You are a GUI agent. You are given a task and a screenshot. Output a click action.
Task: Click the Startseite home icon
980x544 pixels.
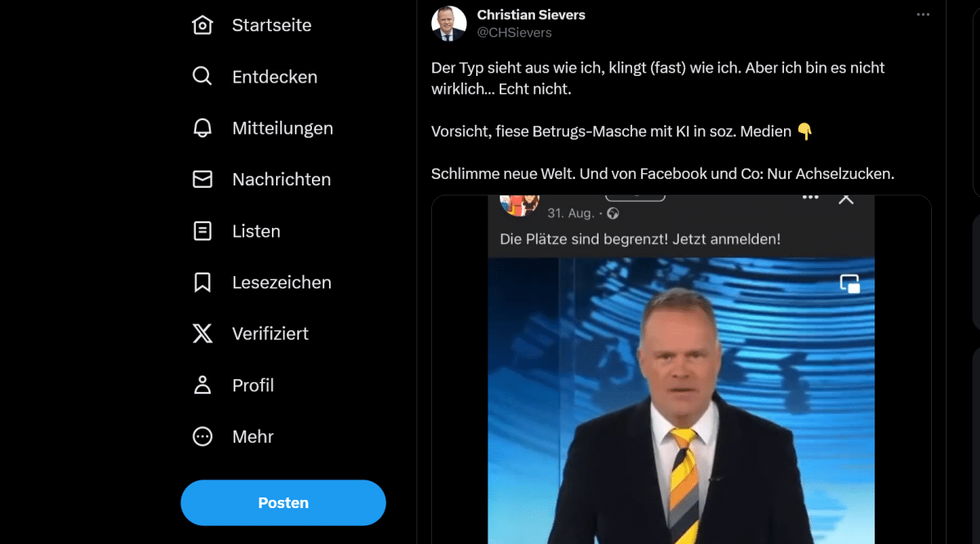(x=202, y=25)
